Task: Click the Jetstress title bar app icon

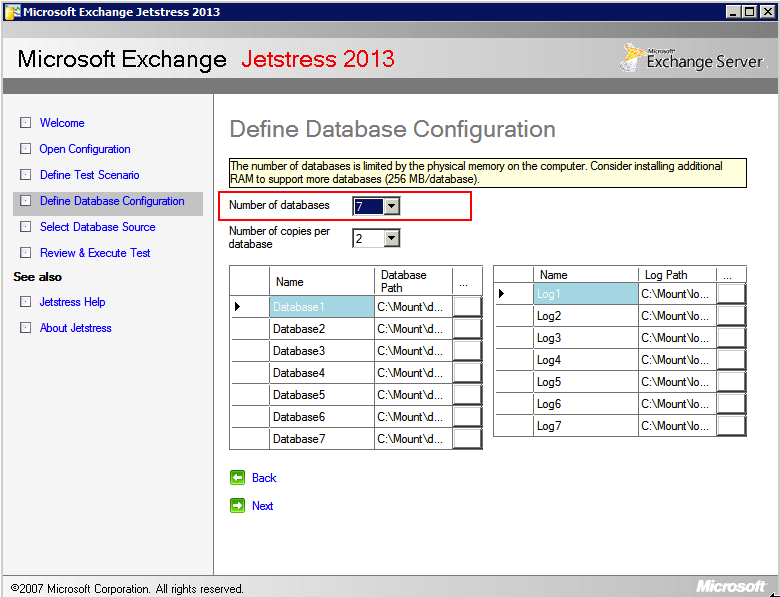Action: tap(12, 12)
